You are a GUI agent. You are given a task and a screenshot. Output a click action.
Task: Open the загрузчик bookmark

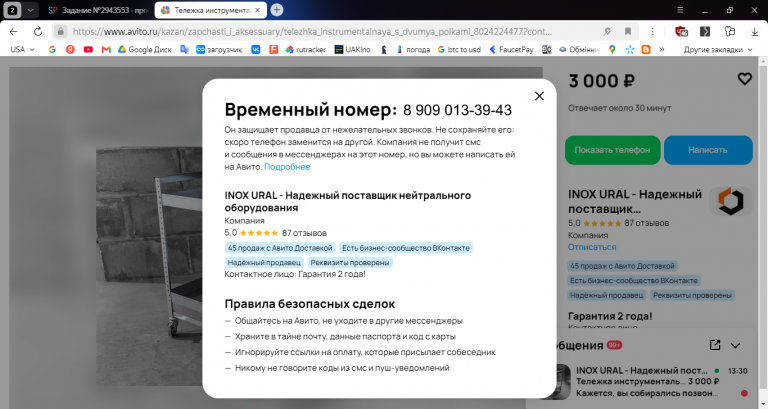(x=219, y=49)
